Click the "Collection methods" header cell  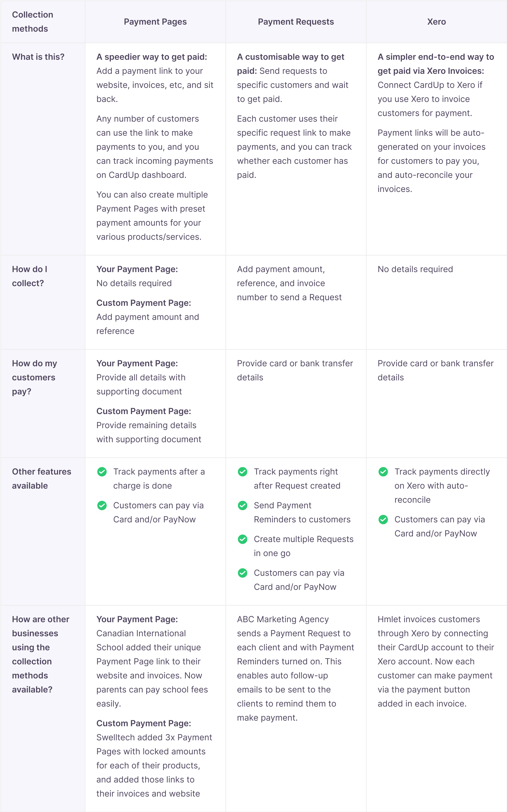[33, 22]
